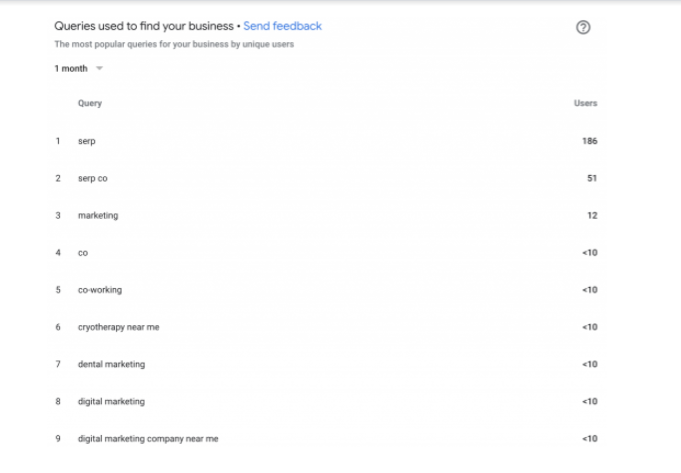The image size is (681, 473).
Task: Select the 12 users value for marketing
Action: [x=592, y=215]
